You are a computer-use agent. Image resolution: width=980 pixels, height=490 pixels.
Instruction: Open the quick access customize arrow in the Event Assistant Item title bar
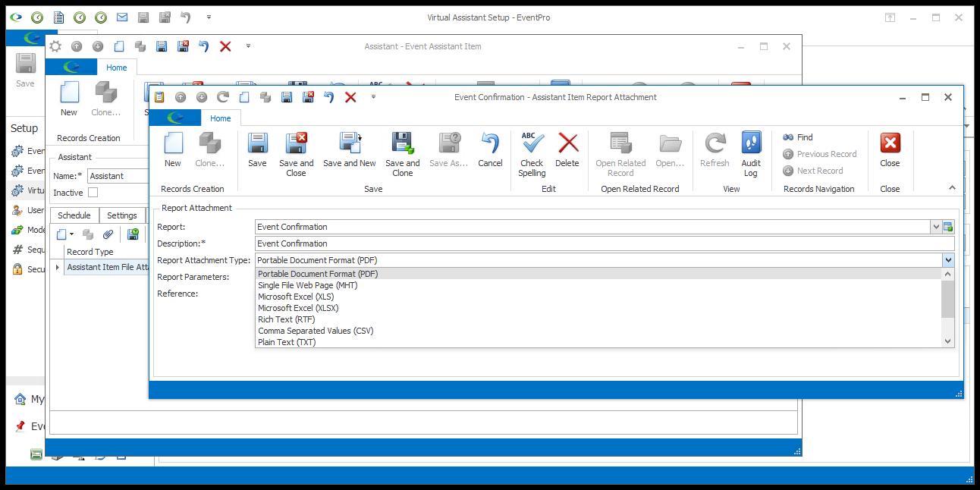click(x=248, y=46)
